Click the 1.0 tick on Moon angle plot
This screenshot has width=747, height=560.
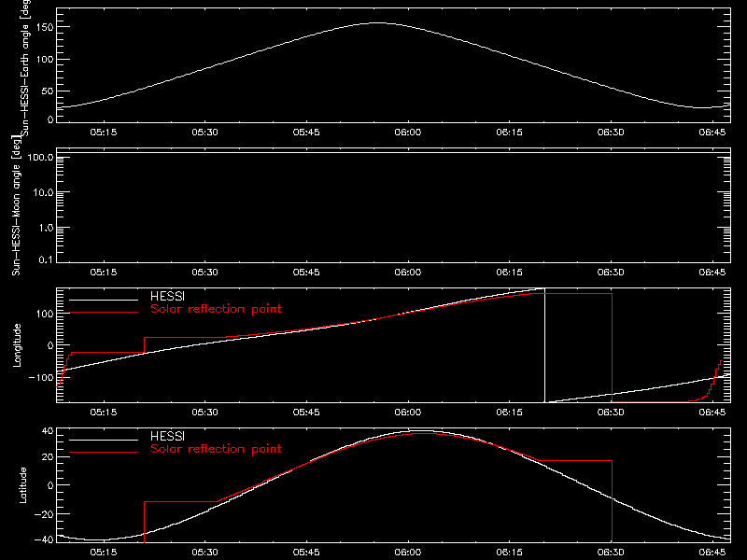coord(46,228)
